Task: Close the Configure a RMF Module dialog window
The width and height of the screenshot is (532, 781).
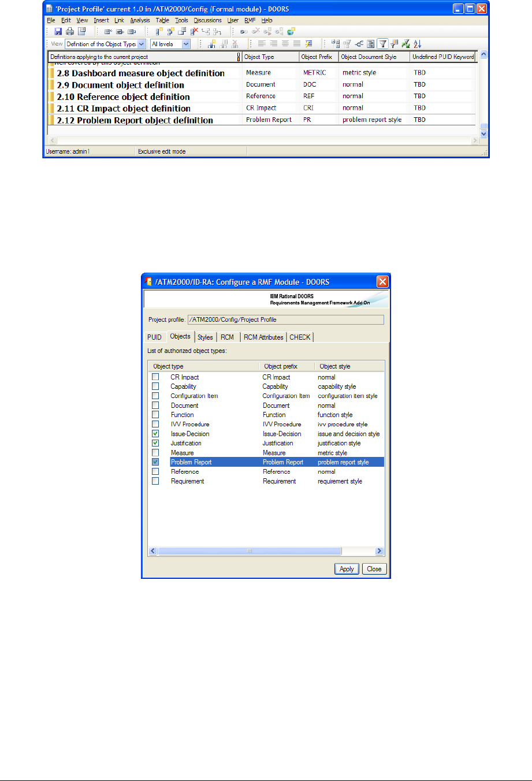Action: [382, 282]
